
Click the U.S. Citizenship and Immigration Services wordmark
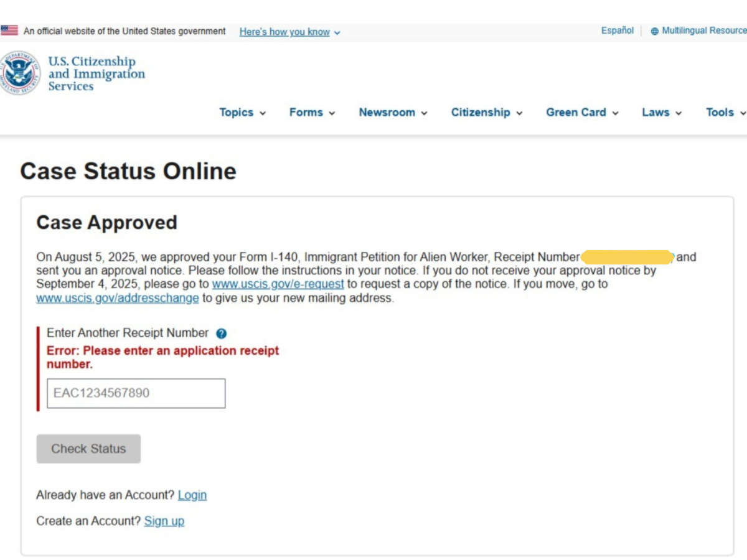[x=96, y=74]
